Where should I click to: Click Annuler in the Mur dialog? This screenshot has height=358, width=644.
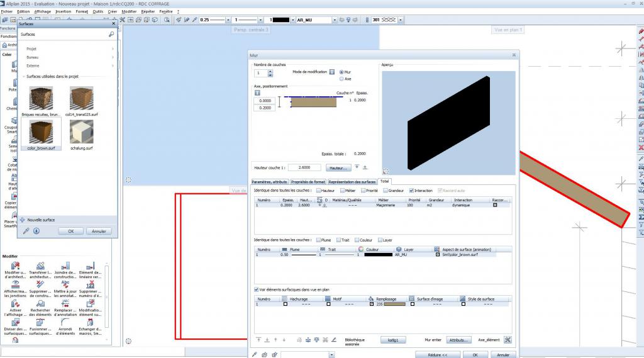point(503,355)
